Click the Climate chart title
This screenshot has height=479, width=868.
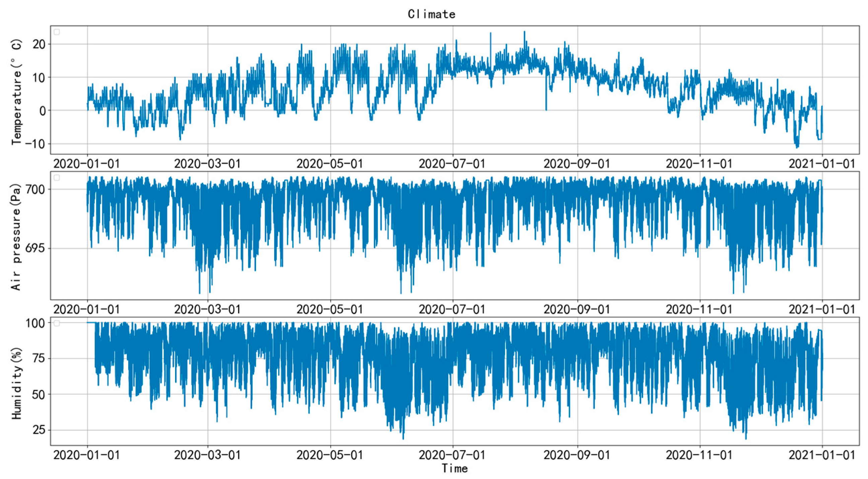point(431,14)
